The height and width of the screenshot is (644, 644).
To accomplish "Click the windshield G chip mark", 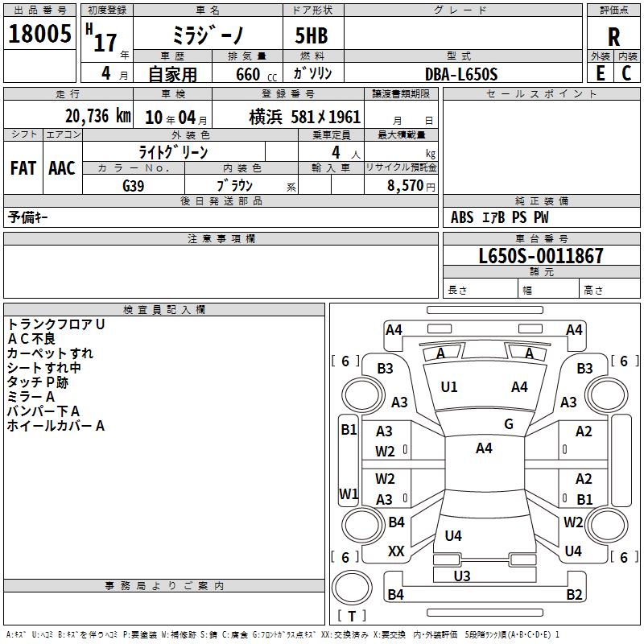I will (509, 424).
